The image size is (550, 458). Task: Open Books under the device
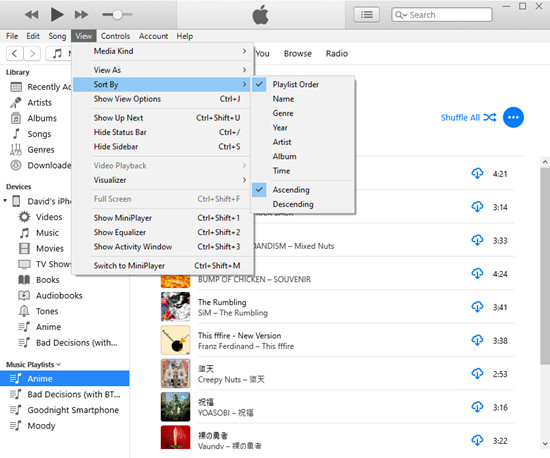(x=39, y=280)
